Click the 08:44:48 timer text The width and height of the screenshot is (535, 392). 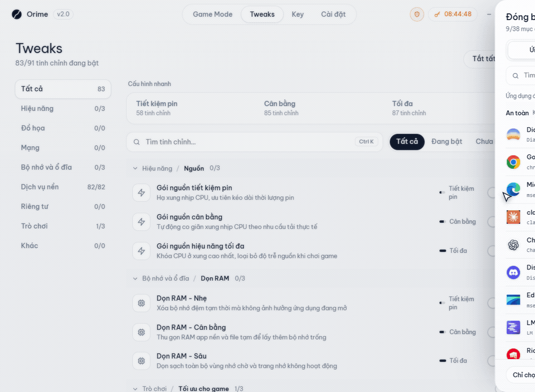pos(458,14)
